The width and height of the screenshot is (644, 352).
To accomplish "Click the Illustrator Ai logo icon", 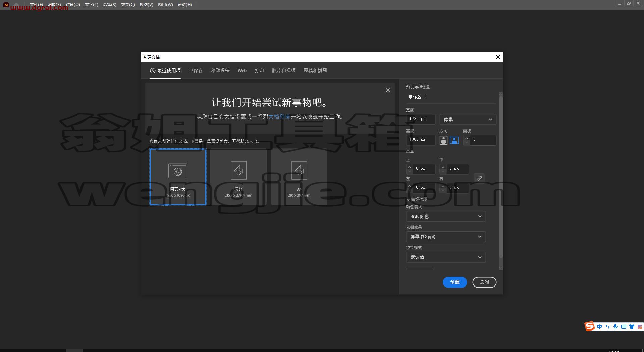I will pos(6,5).
